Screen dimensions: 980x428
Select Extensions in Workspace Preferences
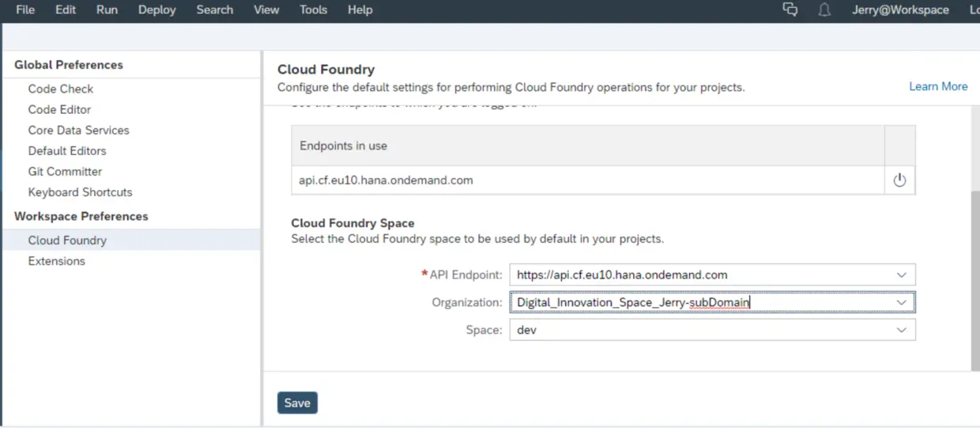(56, 261)
